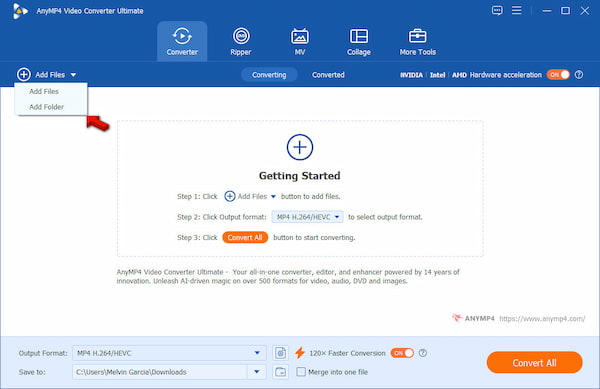Click the Intel label
Image resolution: width=600 pixels, height=389 pixels.
(x=437, y=75)
